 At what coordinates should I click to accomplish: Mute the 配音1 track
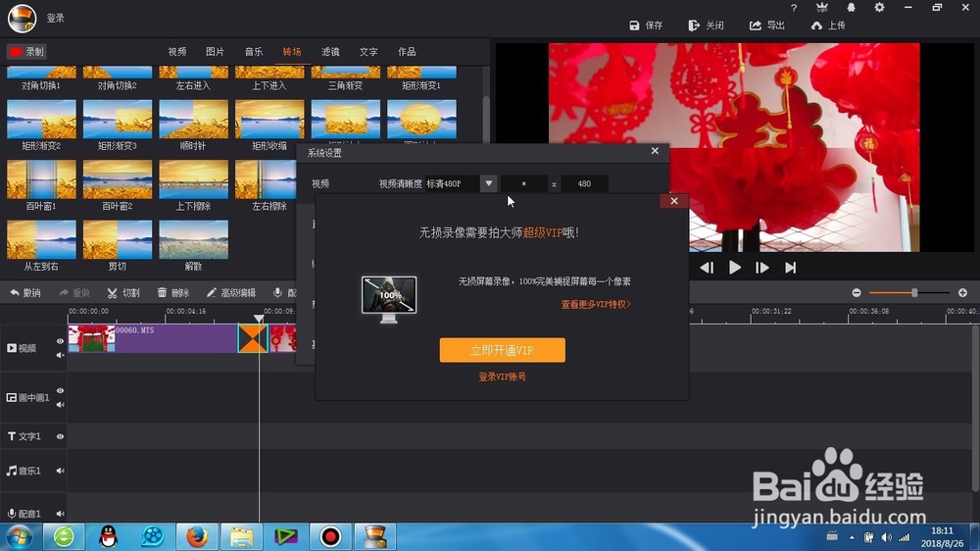(60, 514)
